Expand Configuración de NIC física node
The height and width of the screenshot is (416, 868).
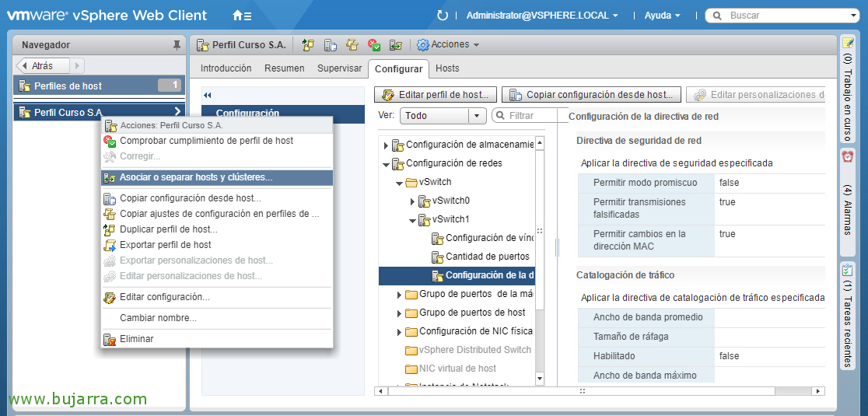(x=399, y=333)
